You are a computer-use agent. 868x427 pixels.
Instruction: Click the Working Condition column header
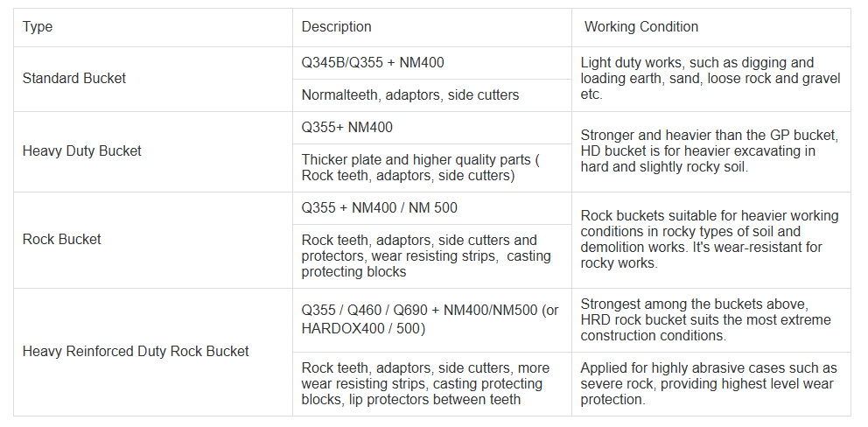pyautogui.click(x=640, y=27)
